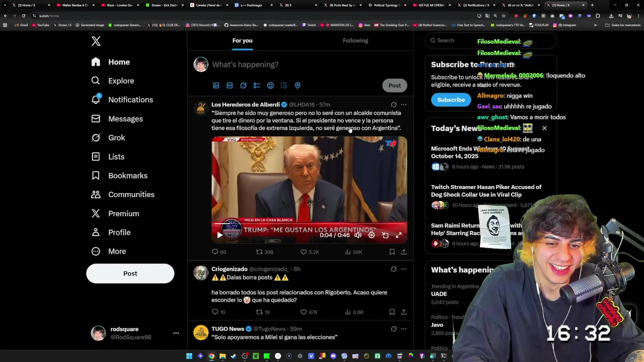This screenshot has height=362, width=644.
Task: Open Los Herederos de Alberdi profile name
Action: [246, 105]
